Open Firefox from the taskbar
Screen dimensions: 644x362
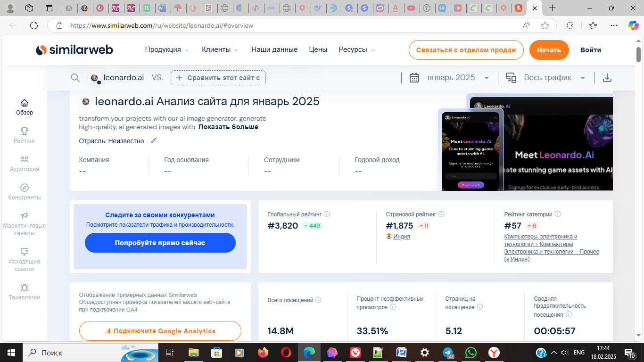263,353
